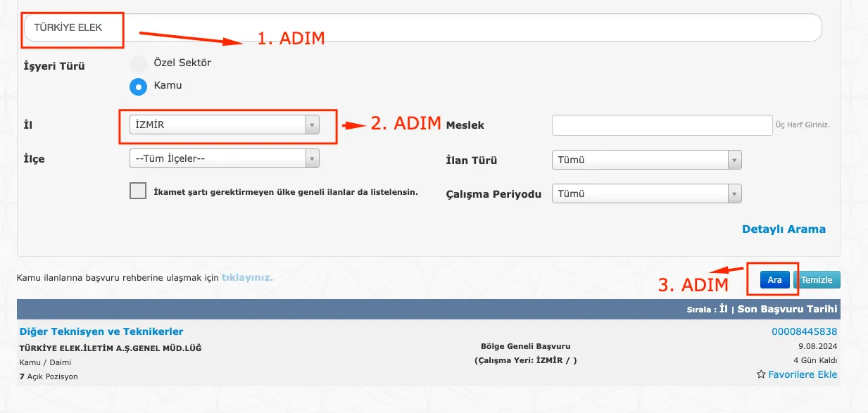Click the TÜRKİYE ELEK.İLETİM A.Ş.GENEL MÜD.LÜĞ text
Screen dimensions: 868x413
click(112, 348)
